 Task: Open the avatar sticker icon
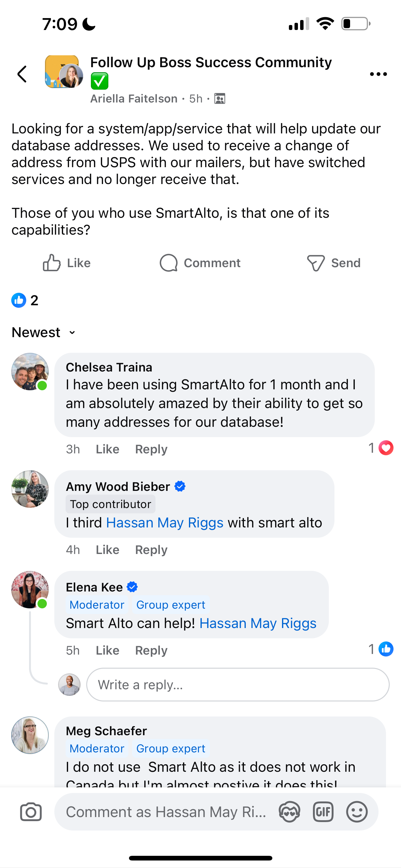(x=289, y=812)
